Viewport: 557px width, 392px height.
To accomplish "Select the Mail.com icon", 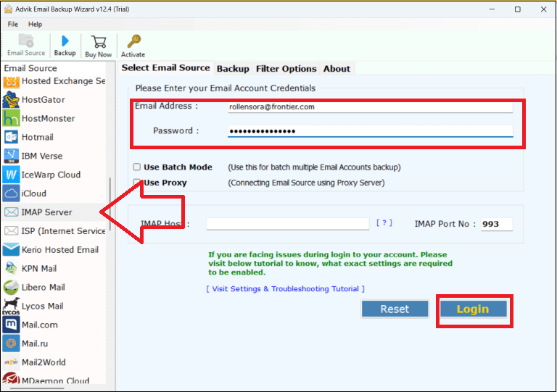I will coord(11,325).
